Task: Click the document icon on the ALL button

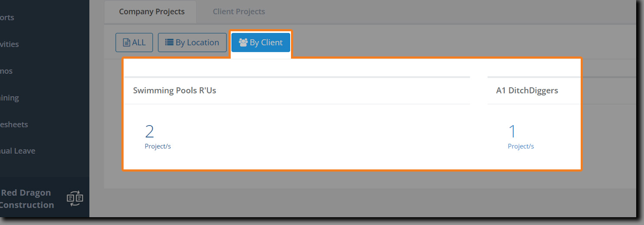Action: 127,43
